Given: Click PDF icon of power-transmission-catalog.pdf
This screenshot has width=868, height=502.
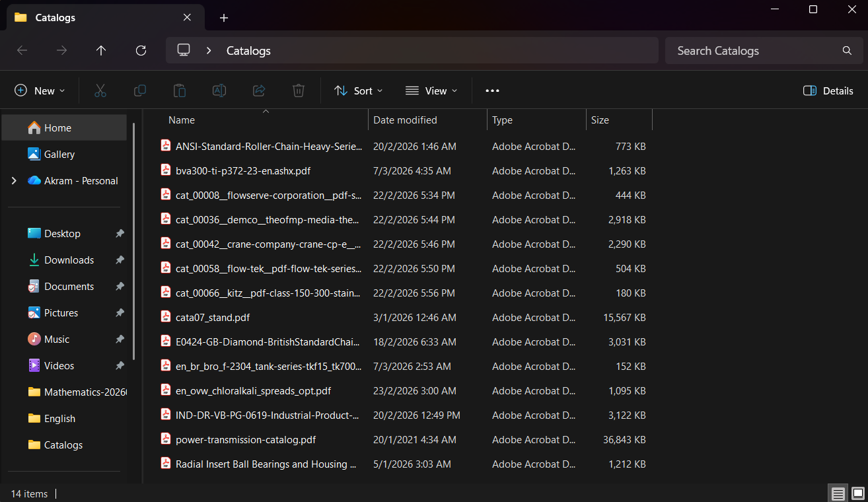Looking at the screenshot, I should (166, 439).
